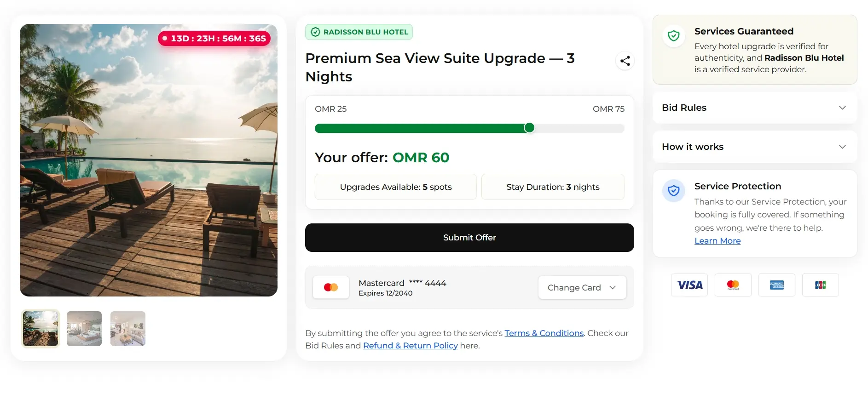
Task: Select the poolside deck thumbnail
Action: coord(41,329)
